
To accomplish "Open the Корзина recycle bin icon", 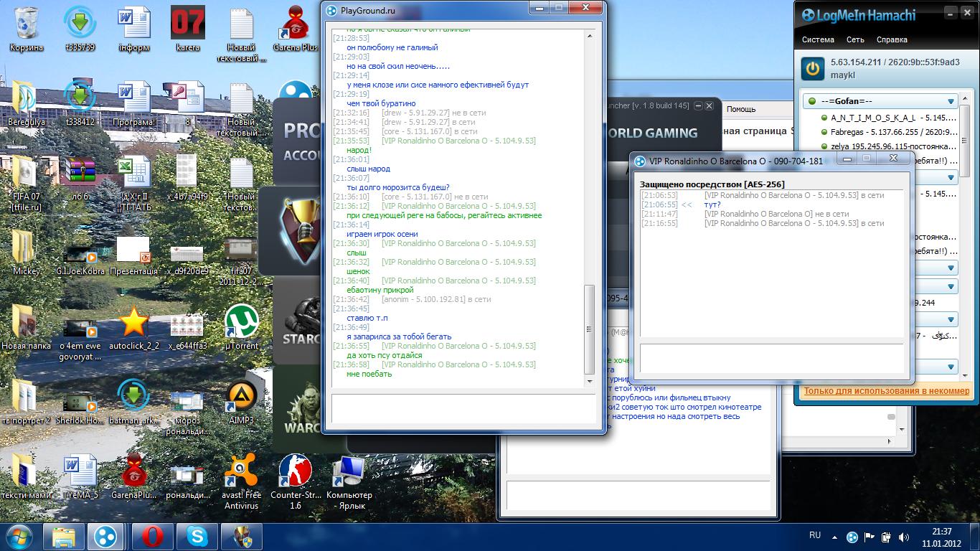I will 27,29.
